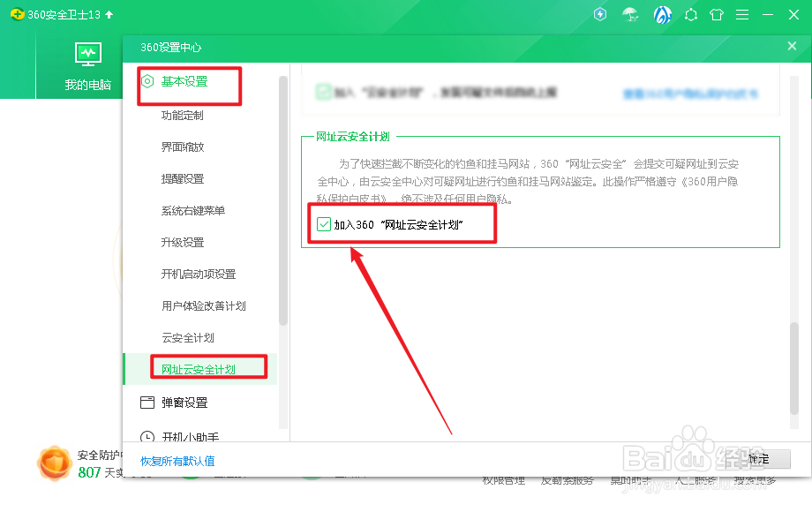Select 用户体验改善计划 in the sidebar
The image size is (812, 512).
click(x=204, y=306)
